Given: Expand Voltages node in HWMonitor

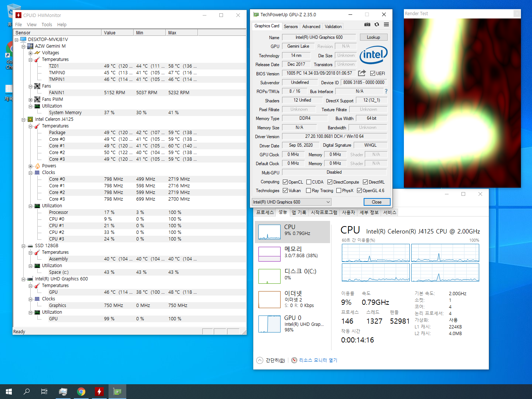Looking at the screenshot, I should tap(31, 53).
